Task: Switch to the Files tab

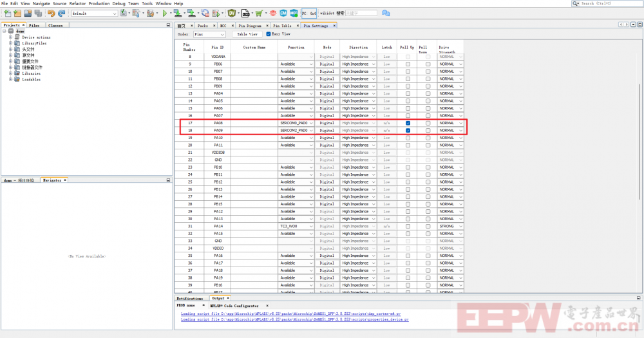Action: pyautogui.click(x=34, y=25)
